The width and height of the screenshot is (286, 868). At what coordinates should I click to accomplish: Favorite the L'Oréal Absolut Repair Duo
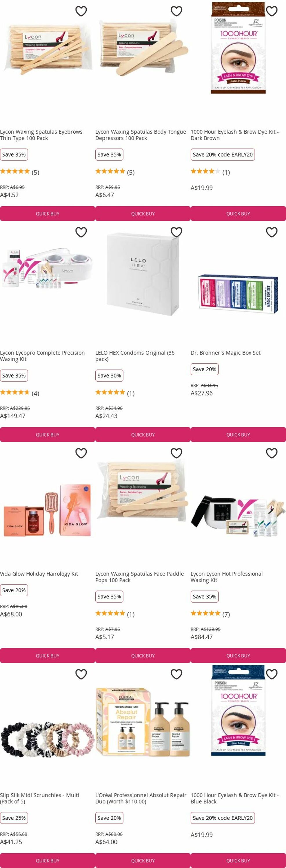tap(176, 674)
